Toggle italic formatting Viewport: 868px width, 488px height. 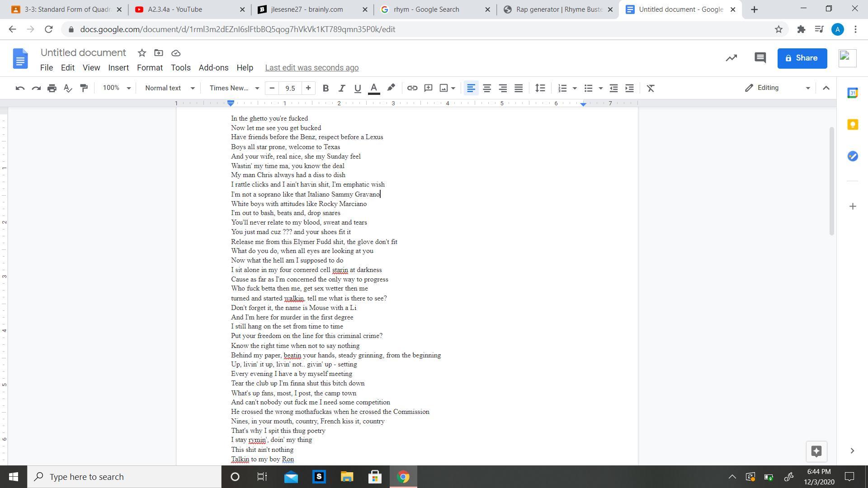tap(341, 88)
